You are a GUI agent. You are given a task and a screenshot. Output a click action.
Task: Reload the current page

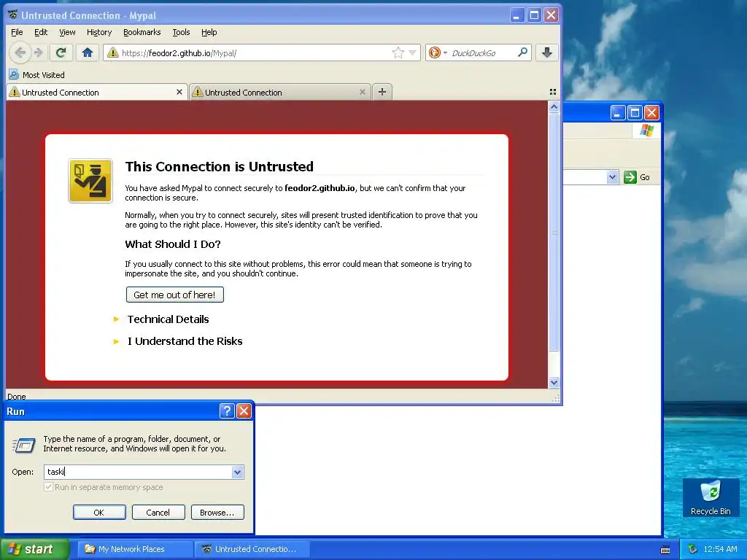click(61, 52)
